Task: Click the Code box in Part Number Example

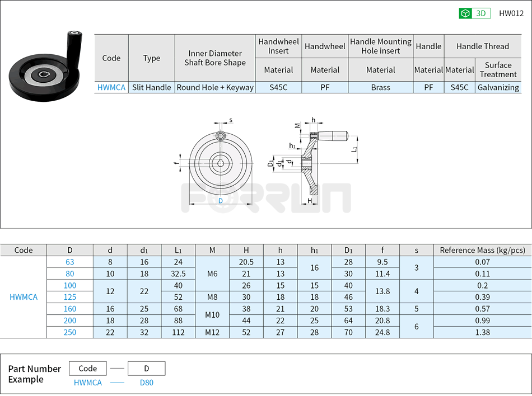Action: (x=88, y=368)
